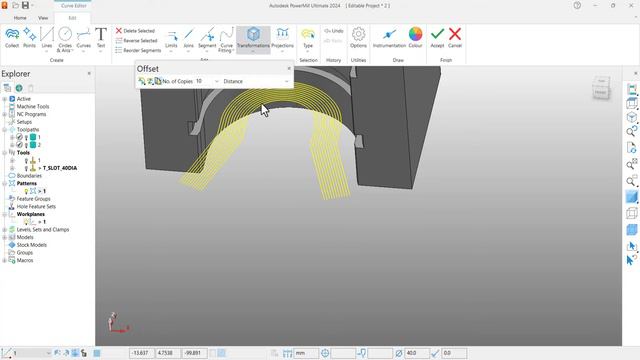Switch to the Edit ribbon tab

click(72, 18)
